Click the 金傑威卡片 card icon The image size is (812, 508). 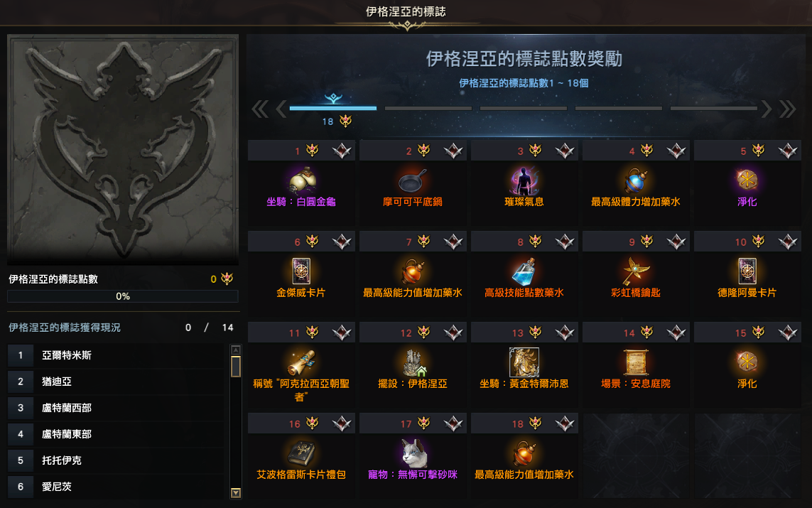(x=301, y=271)
